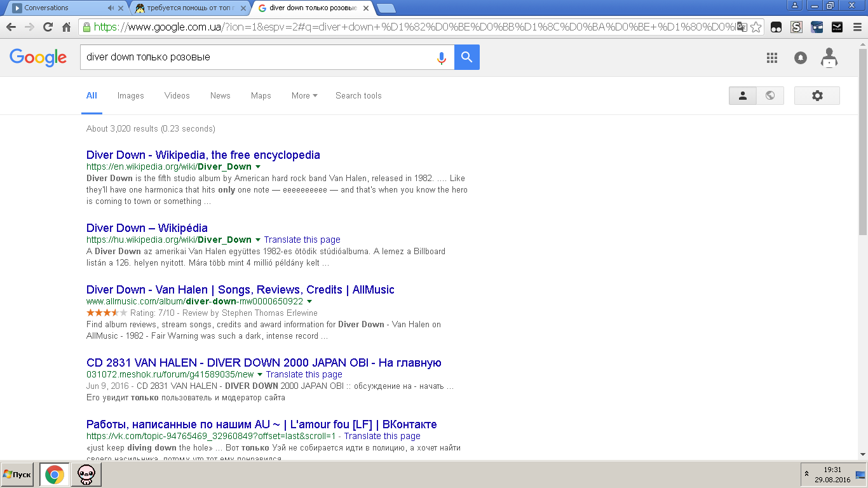Viewport: 868px width, 488px height.
Task: Translate the meshok.ru result page
Action: pos(304,375)
